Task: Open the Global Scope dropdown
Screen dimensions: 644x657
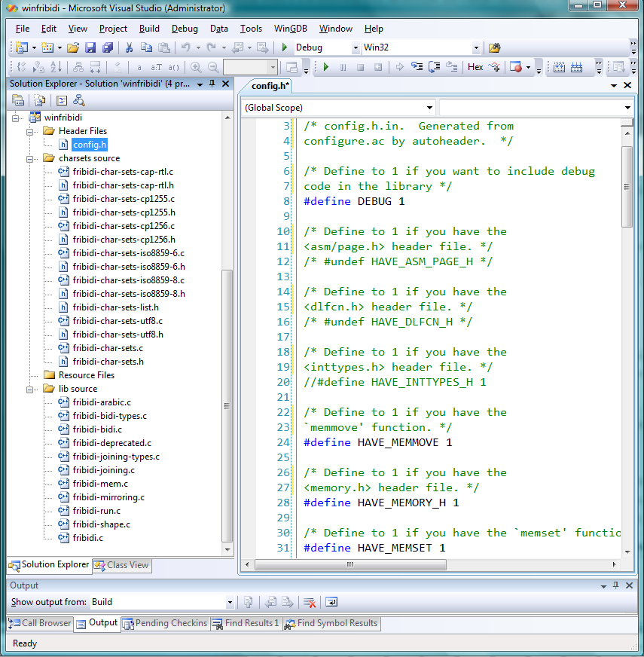Action: tap(429, 108)
